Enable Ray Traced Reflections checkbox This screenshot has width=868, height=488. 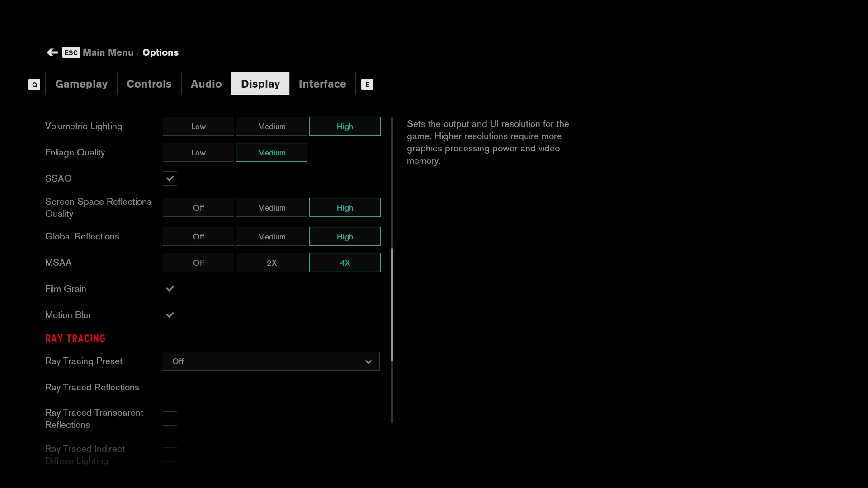170,387
